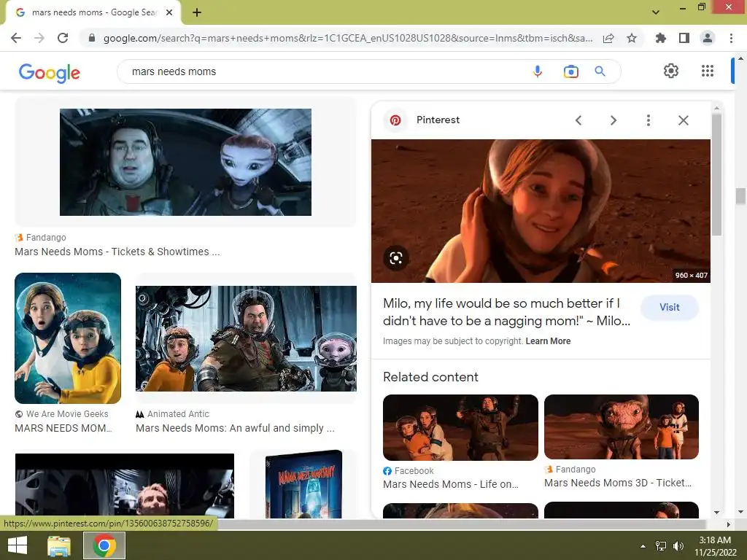
Task: Click the share page icon in address bar
Action: click(x=608, y=38)
